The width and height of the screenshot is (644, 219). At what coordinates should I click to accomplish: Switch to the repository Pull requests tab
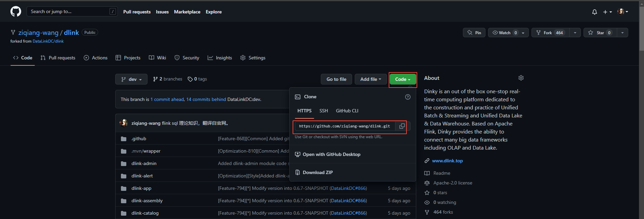pyautogui.click(x=58, y=58)
